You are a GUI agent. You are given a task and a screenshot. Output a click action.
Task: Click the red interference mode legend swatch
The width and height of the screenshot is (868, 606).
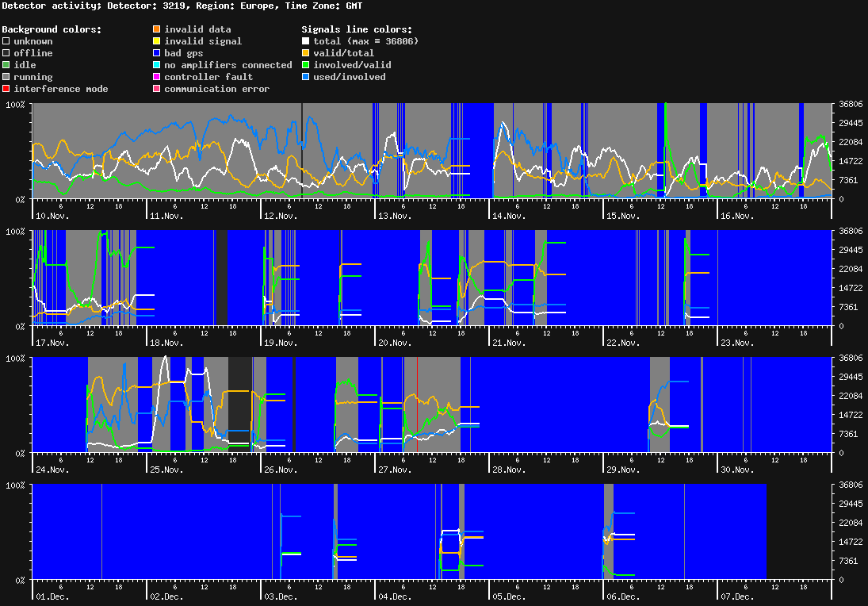tap(6, 89)
